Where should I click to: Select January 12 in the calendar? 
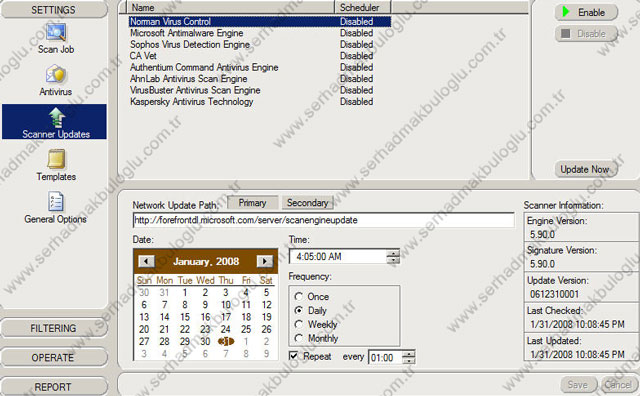pyautogui.click(x=267, y=305)
